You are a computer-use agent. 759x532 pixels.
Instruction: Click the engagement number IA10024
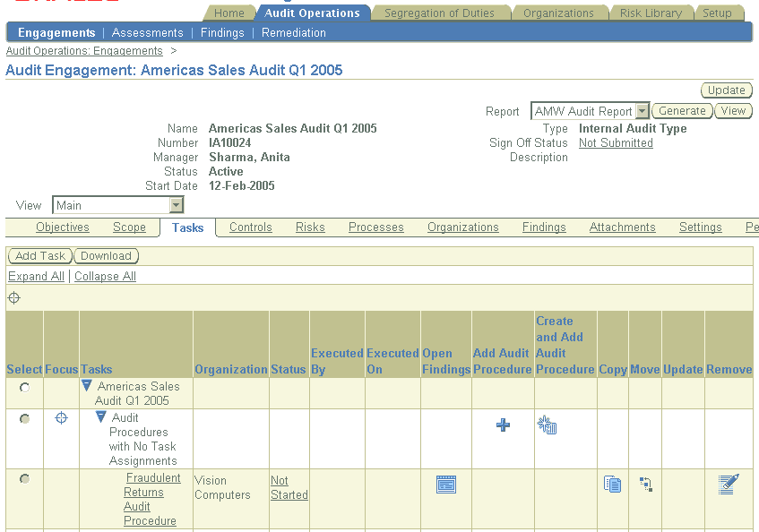coord(230,143)
